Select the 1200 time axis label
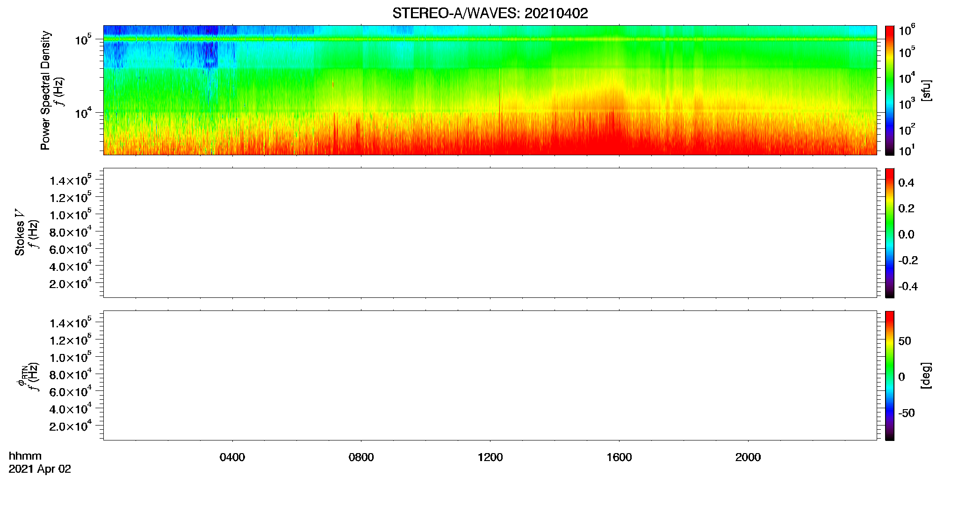 coord(490,457)
